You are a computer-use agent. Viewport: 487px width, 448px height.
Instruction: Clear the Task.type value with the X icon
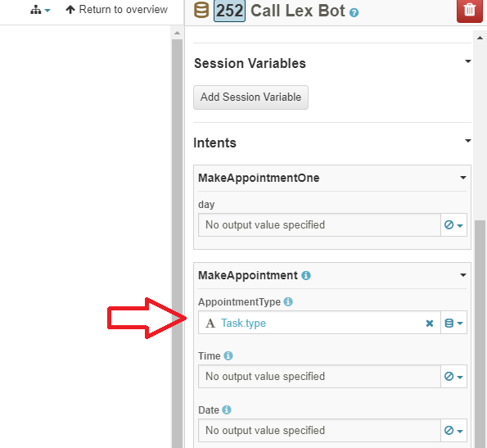tap(429, 324)
